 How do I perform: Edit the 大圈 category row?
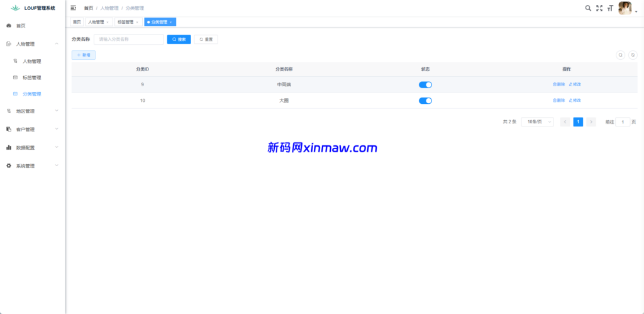(x=575, y=100)
